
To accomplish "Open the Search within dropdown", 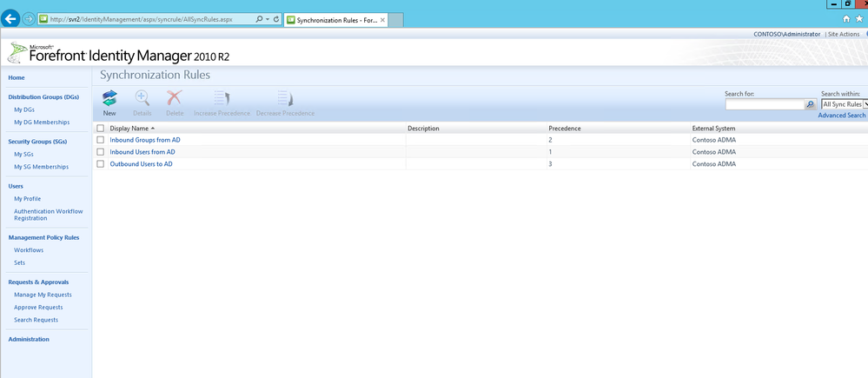I will point(845,104).
